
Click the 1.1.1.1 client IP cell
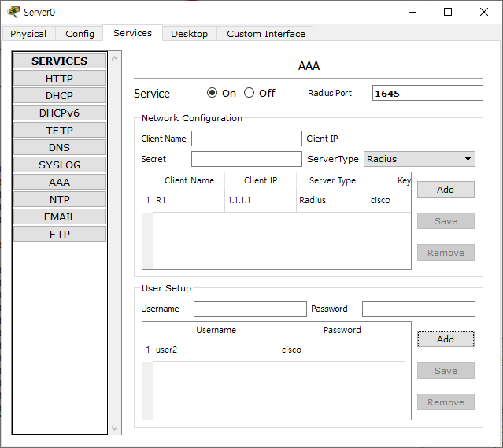click(261, 200)
